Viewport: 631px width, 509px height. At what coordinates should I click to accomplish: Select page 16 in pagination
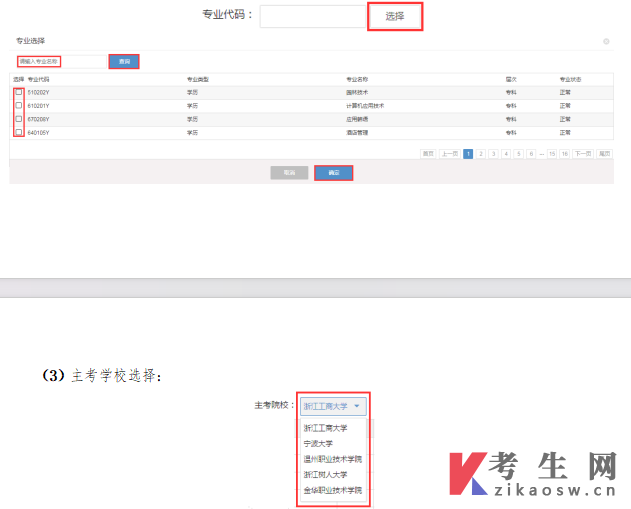(x=565, y=154)
